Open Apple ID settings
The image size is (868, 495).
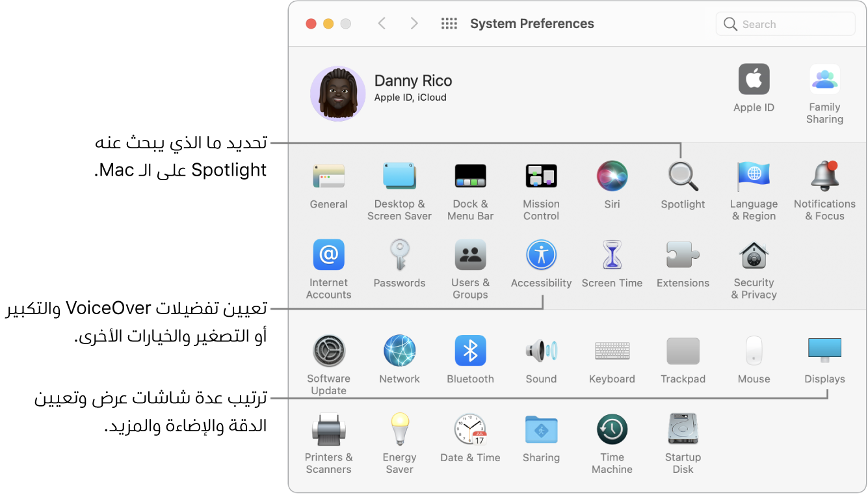[754, 79]
